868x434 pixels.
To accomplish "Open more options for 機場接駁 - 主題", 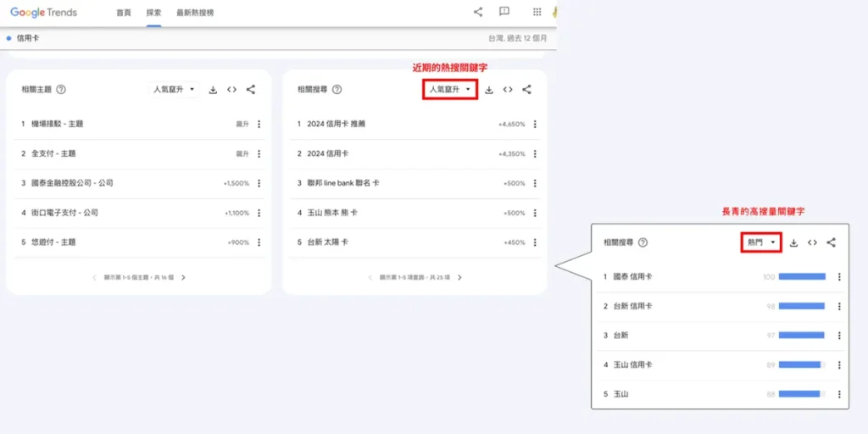I will (259, 124).
